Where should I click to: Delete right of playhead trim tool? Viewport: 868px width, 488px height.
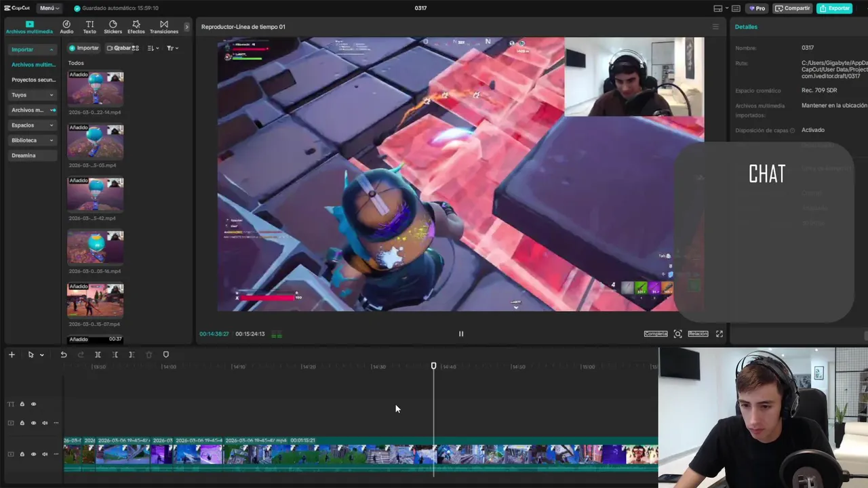coord(132,354)
